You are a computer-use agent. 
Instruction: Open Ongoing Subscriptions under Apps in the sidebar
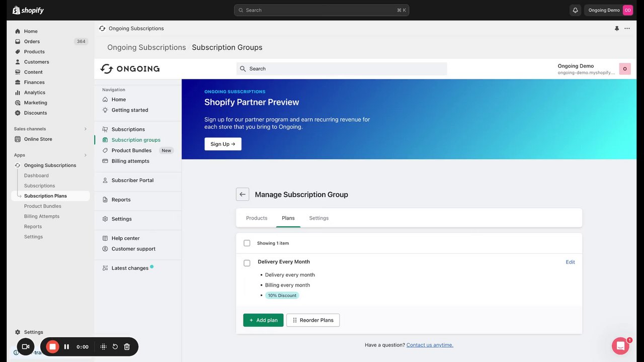point(50,165)
